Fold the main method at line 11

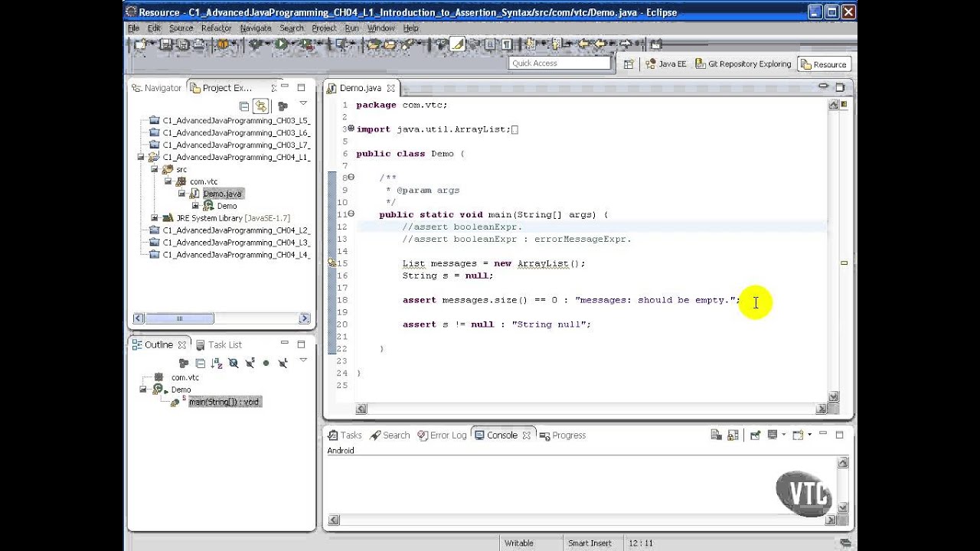coord(351,214)
